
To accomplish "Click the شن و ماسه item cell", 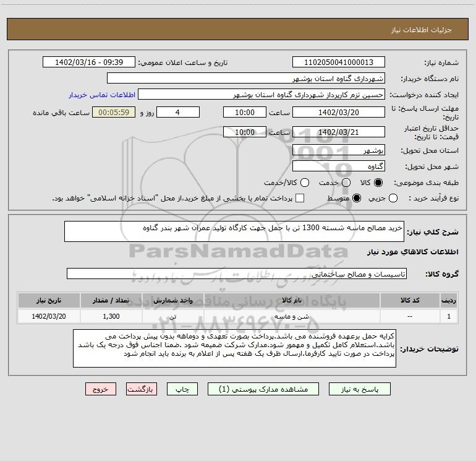I will click(292, 316).
